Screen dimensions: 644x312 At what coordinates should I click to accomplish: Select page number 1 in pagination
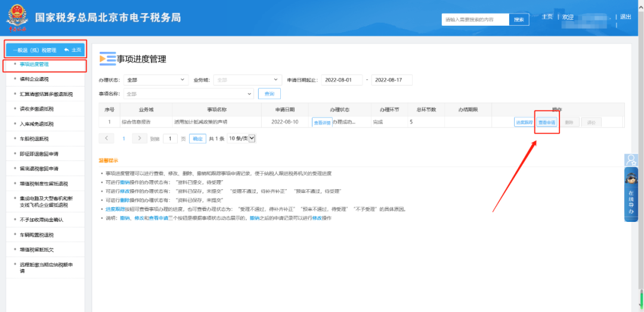tap(123, 138)
